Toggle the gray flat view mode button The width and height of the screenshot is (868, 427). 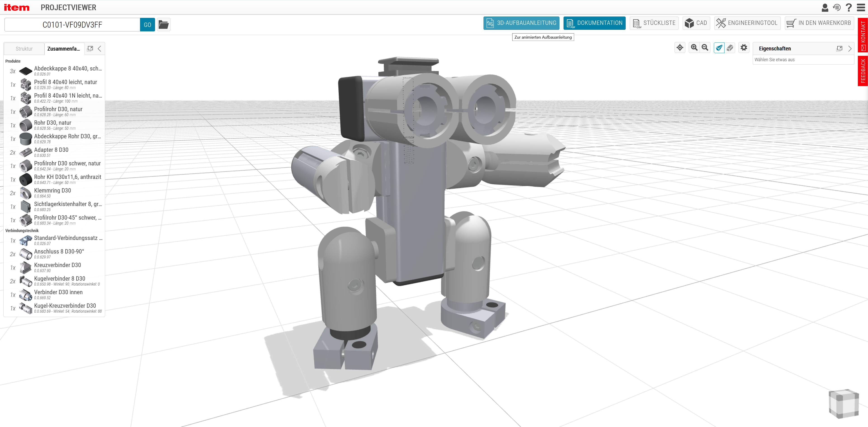tap(730, 48)
